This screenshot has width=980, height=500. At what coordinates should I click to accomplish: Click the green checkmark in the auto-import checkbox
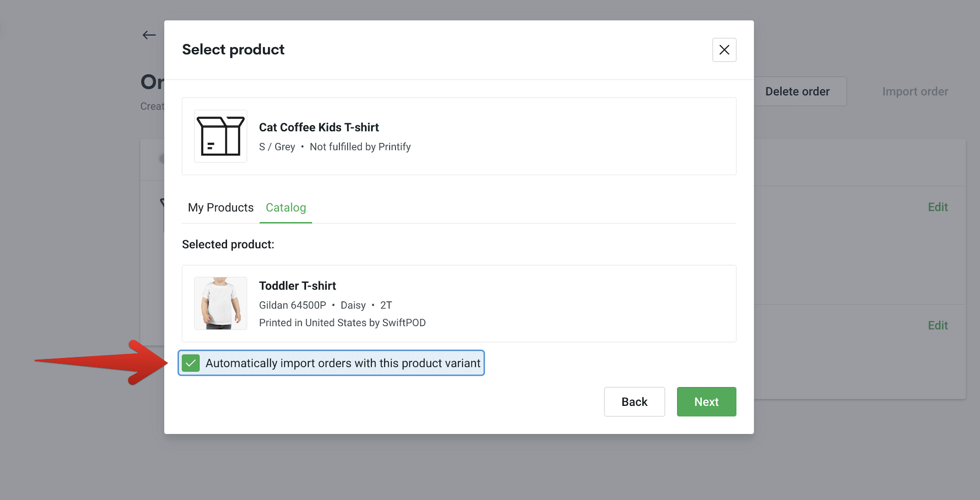[190, 363]
